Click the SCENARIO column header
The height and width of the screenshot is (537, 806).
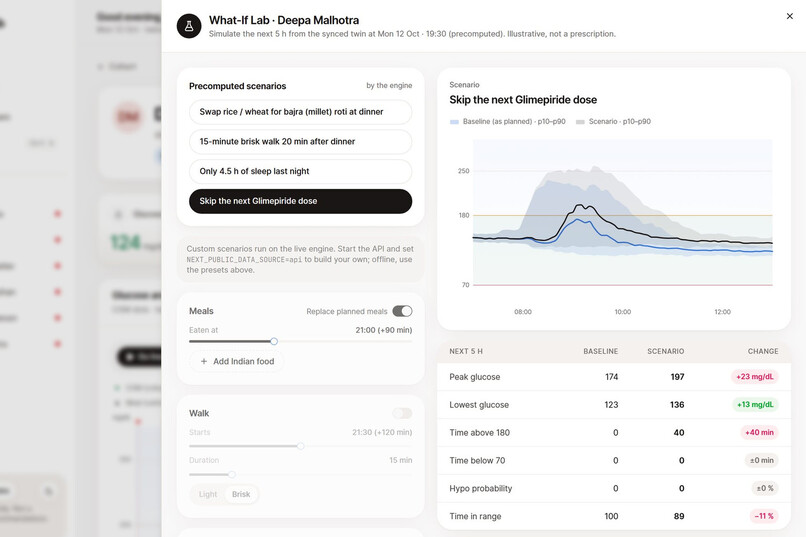coord(666,351)
